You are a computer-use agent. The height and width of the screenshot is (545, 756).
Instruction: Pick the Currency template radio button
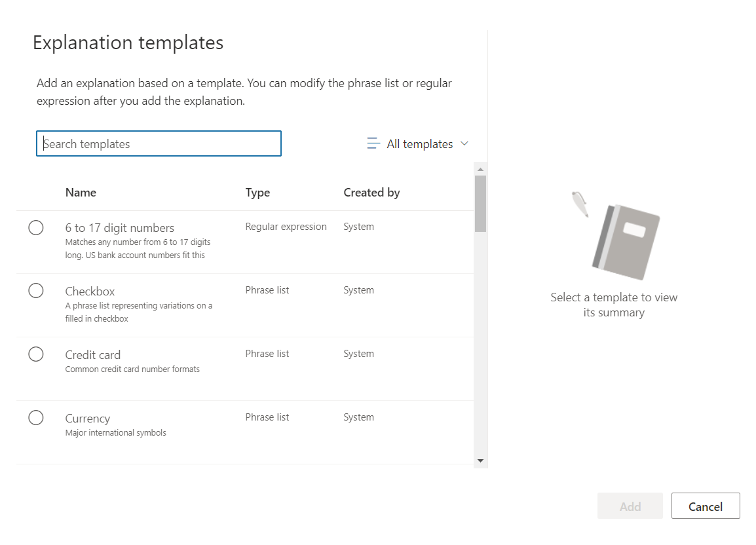[36, 418]
